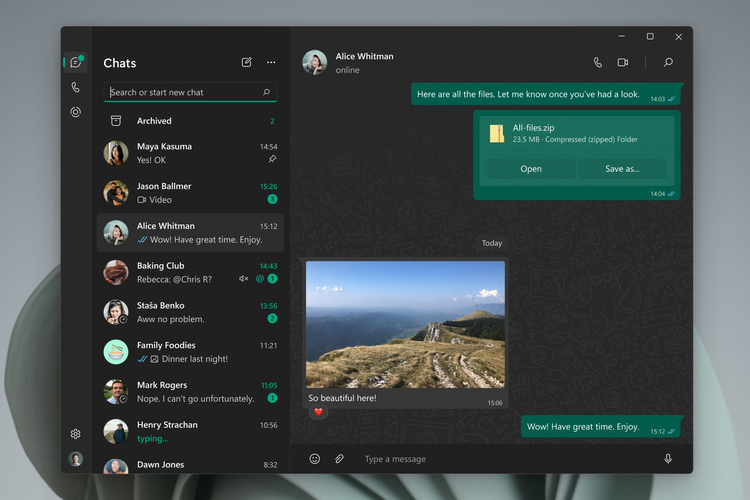750x500 pixels.
Task: Start a video call with Alice
Action: [x=623, y=63]
